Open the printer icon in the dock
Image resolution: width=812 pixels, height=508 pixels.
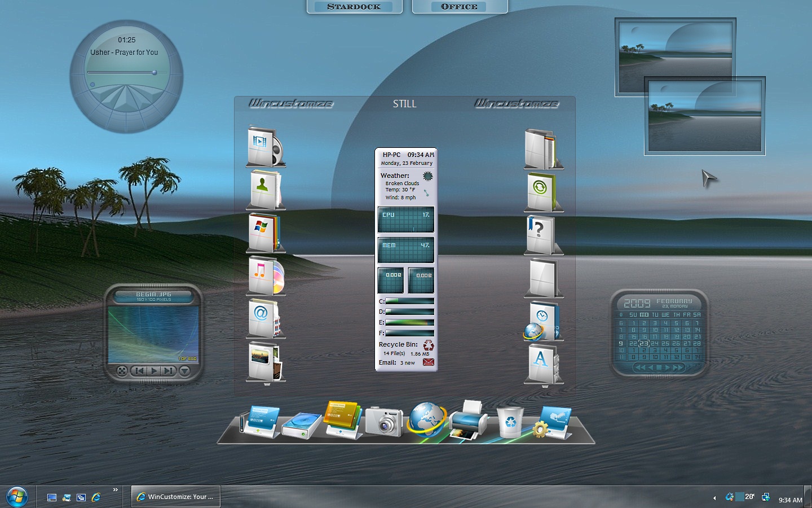468,419
